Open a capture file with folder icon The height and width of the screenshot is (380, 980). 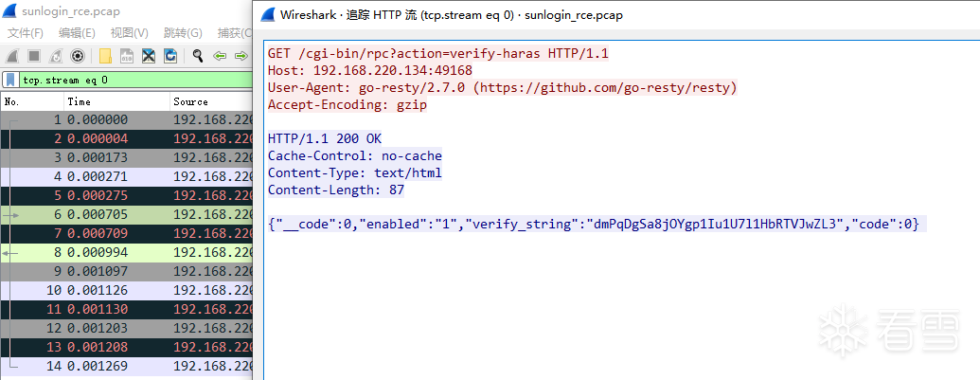(x=105, y=56)
